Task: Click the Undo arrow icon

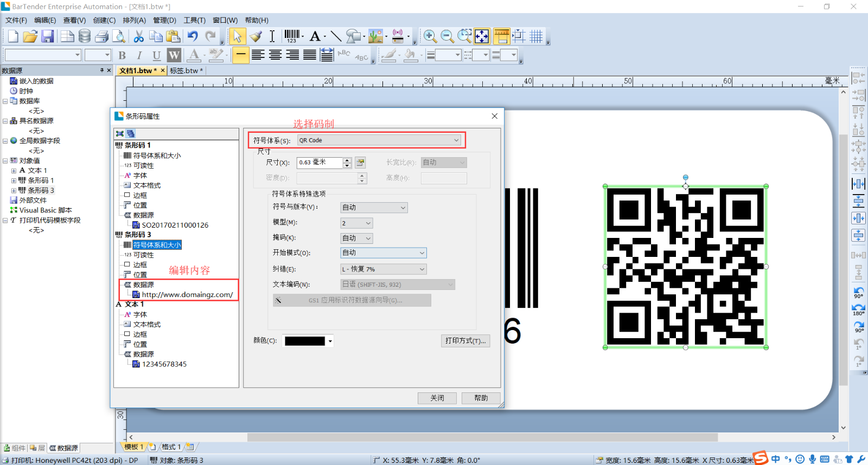Action: [x=193, y=36]
